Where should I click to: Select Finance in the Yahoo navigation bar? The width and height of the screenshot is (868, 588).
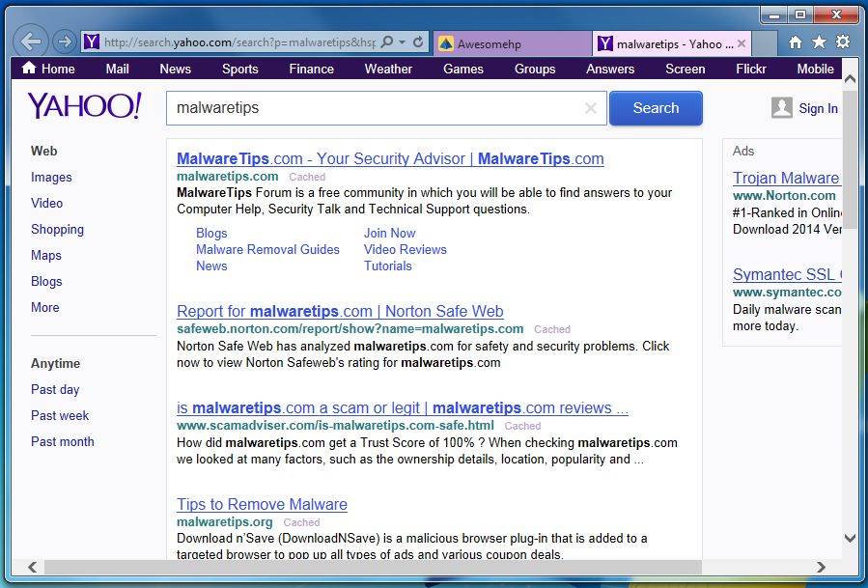pos(311,69)
